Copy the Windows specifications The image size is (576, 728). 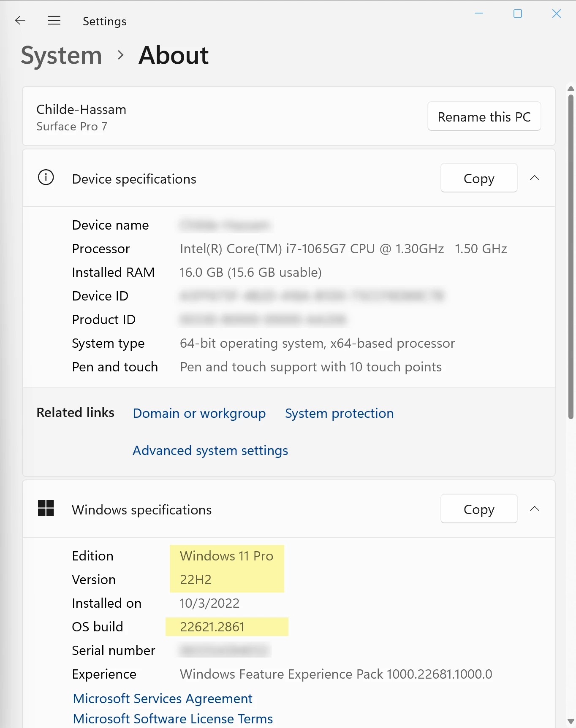click(479, 509)
